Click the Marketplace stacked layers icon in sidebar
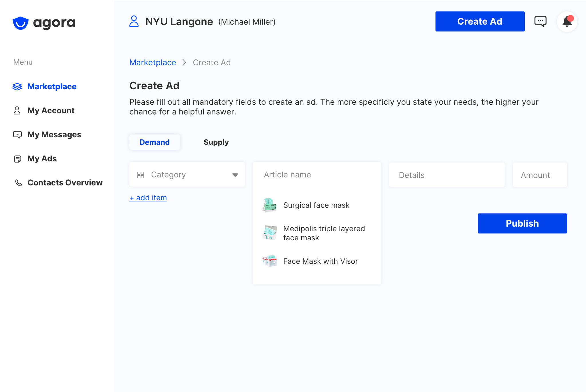 tap(17, 87)
